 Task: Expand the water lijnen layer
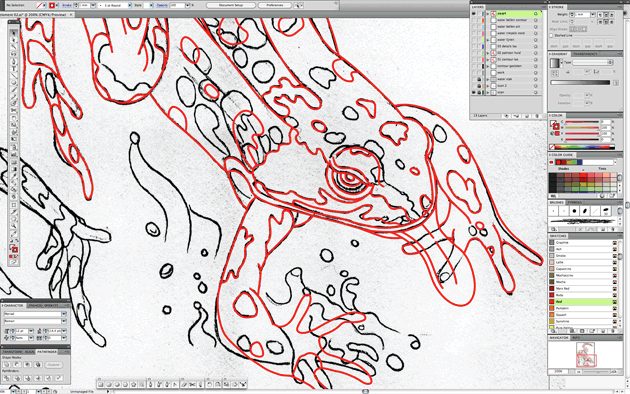(488, 40)
